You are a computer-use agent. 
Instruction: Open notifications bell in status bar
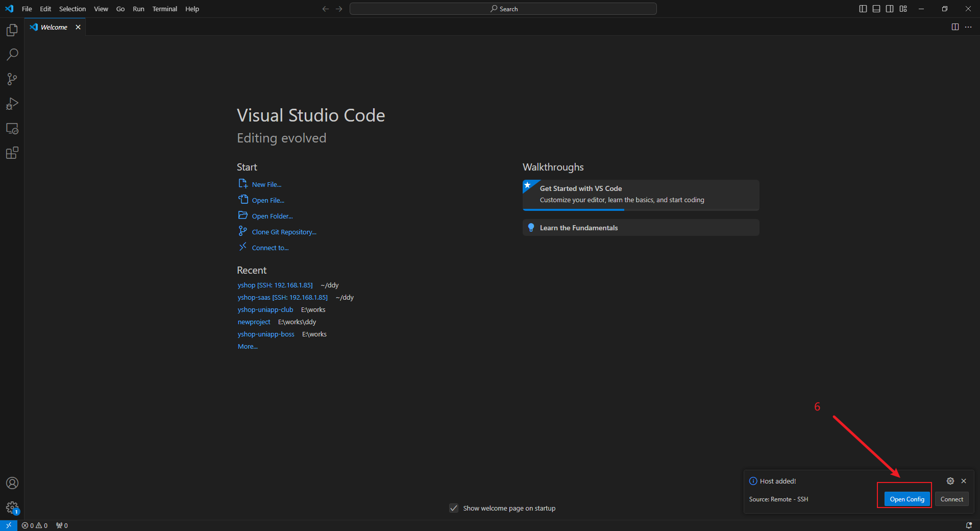tap(969, 525)
